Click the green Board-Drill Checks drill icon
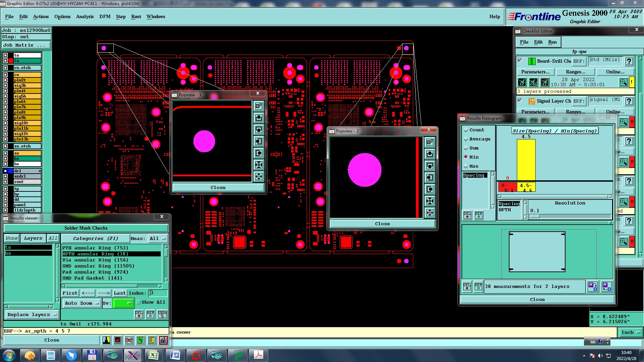 [x=532, y=61]
